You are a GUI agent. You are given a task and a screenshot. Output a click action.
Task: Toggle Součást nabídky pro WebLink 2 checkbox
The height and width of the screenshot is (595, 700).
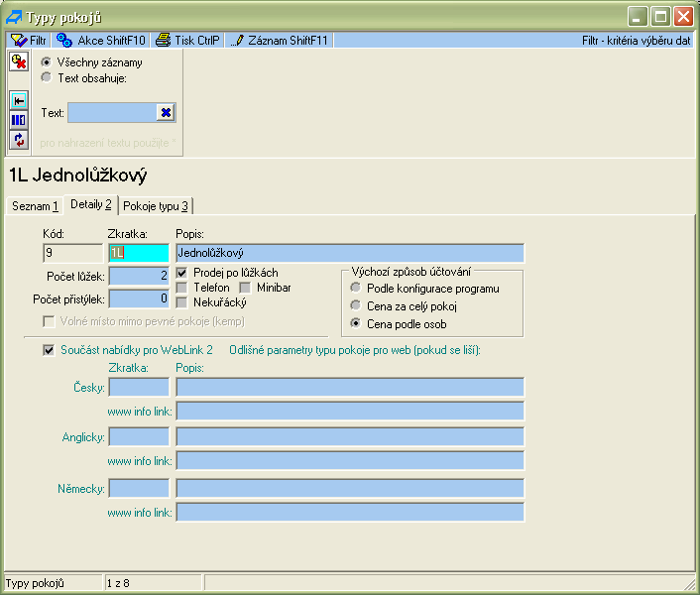tap(49, 350)
